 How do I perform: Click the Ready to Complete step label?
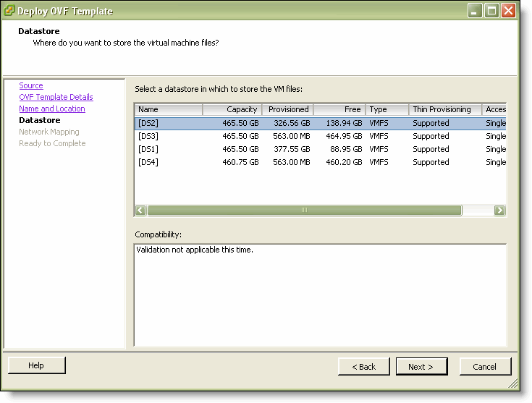52,143
